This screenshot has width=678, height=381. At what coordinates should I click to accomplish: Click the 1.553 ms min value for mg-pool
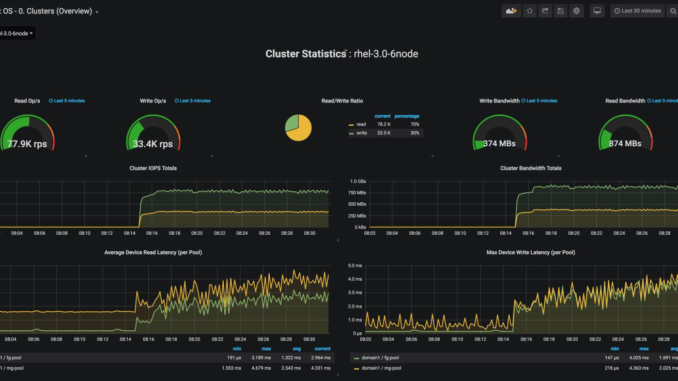tap(231, 368)
